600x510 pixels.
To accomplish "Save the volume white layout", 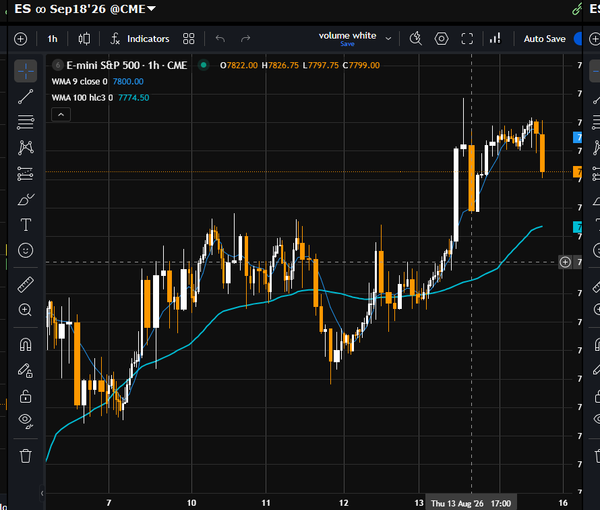I will point(347,44).
